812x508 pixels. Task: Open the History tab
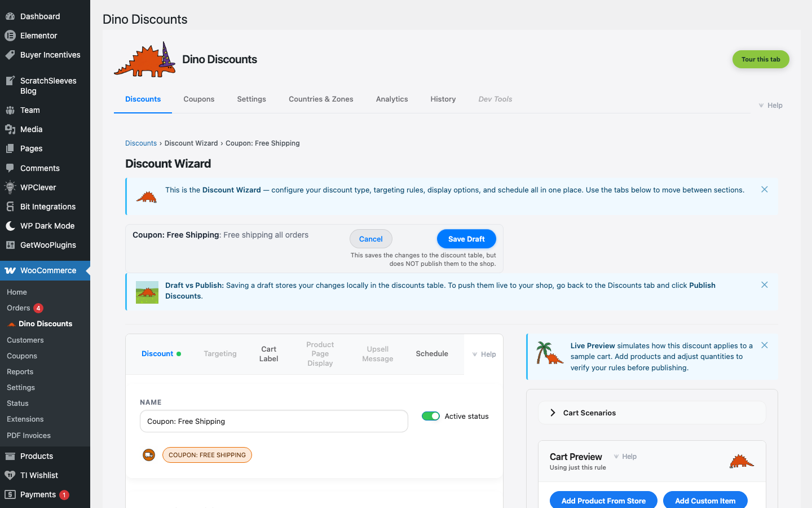(443, 99)
